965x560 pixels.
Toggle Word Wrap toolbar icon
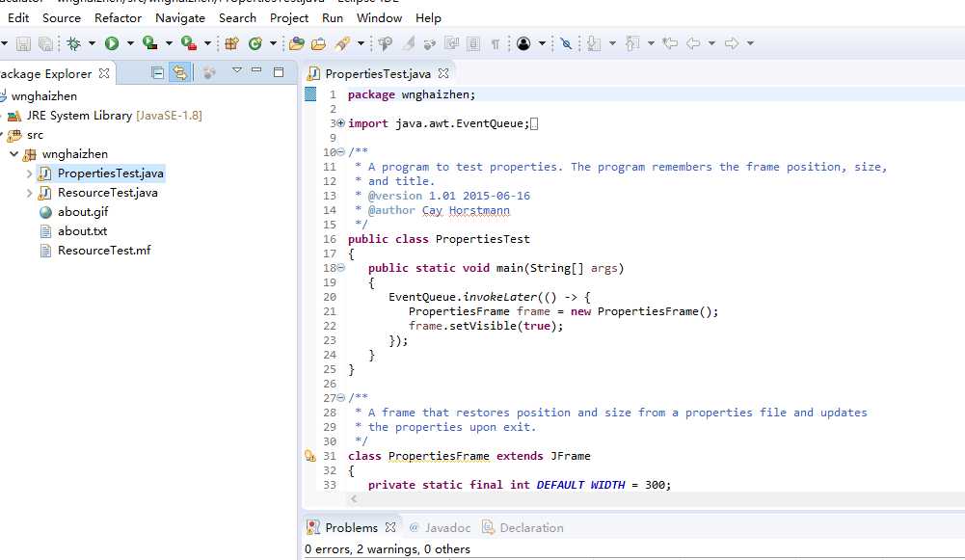(452, 43)
